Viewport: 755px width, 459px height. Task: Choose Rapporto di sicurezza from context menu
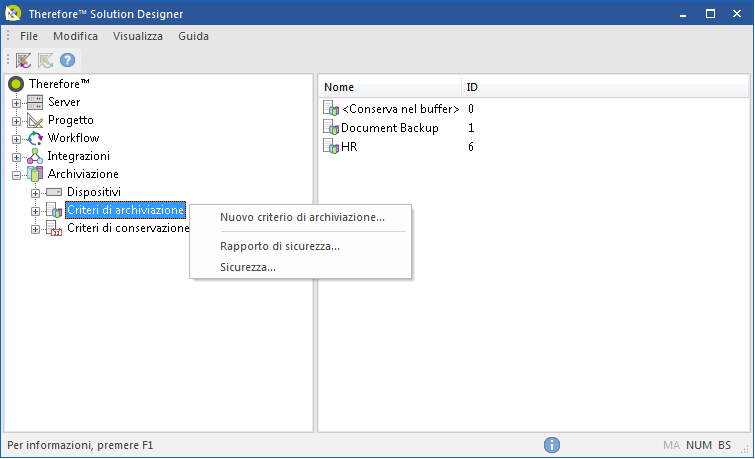coord(300,246)
